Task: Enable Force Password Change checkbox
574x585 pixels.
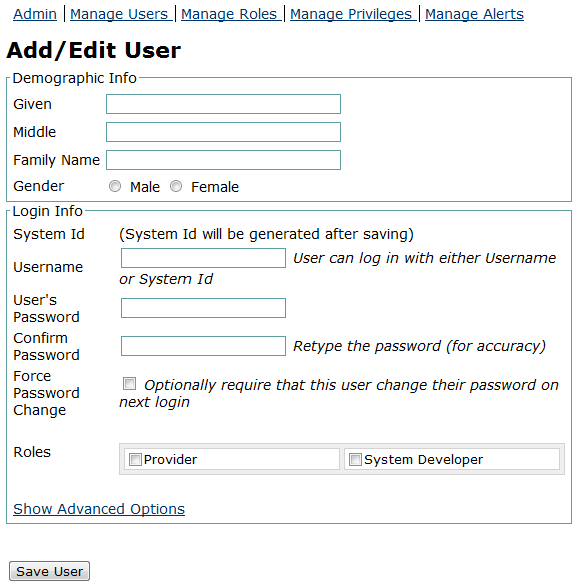Action: [x=129, y=383]
